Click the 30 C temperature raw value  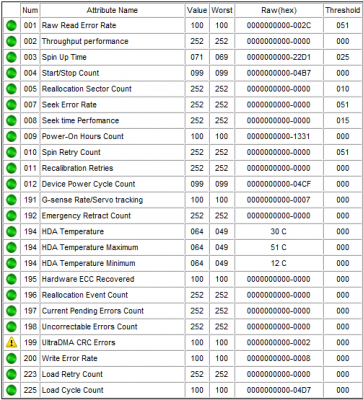pyautogui.click(x=278, y=232)
